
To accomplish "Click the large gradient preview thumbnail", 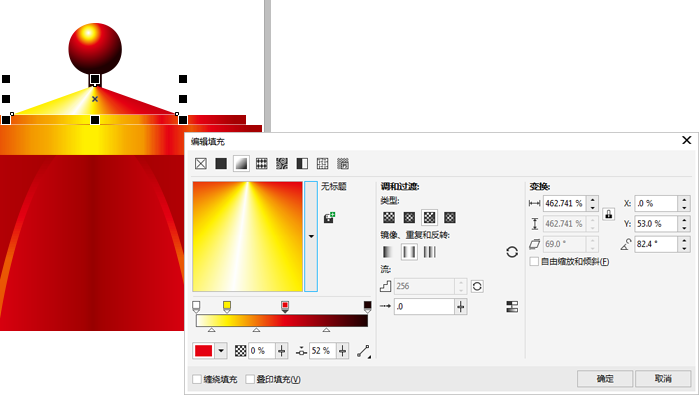I will tap(248, 236).
